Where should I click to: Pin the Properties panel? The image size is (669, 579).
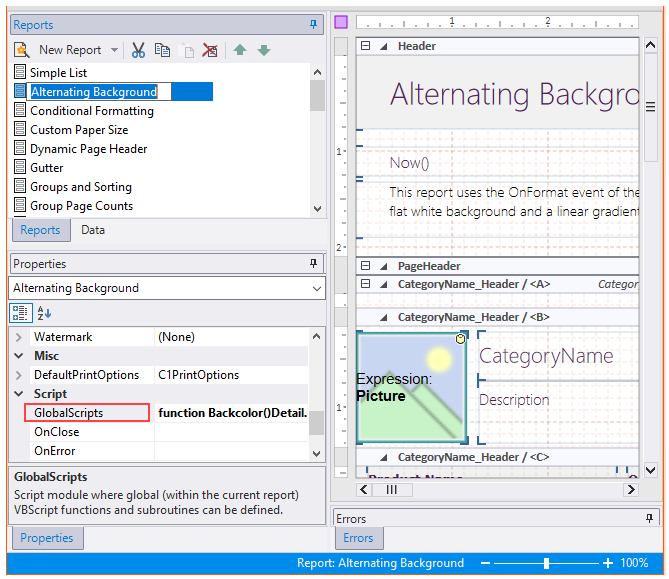click(x=314, y=264)
